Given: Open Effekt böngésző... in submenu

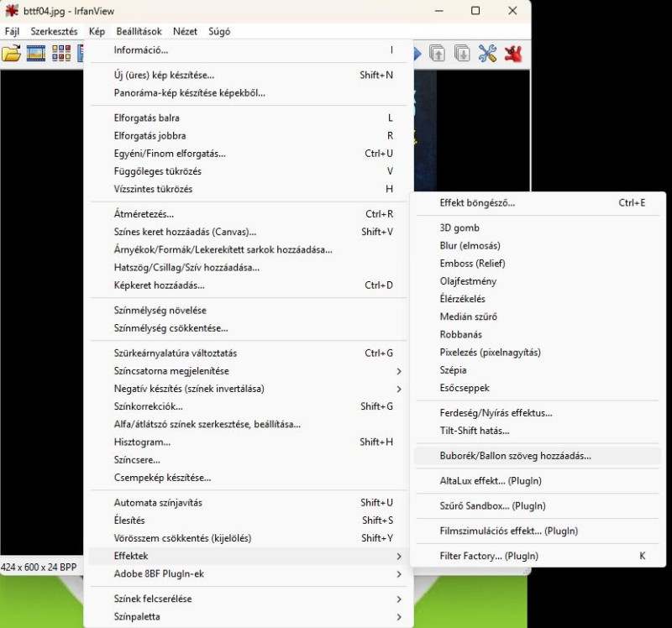Looking at the screenshot, I should 538,203.
